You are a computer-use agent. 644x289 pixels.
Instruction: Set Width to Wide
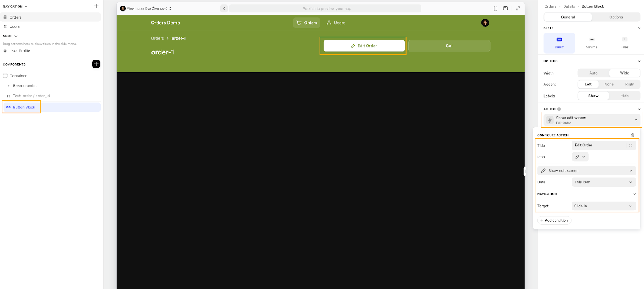pos(625,73)
